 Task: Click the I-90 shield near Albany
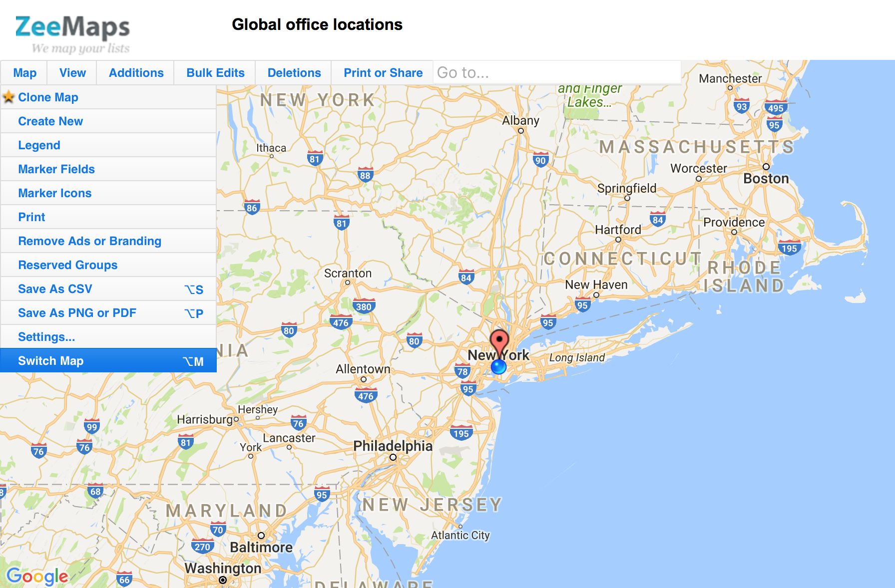(x=540, y=160)
